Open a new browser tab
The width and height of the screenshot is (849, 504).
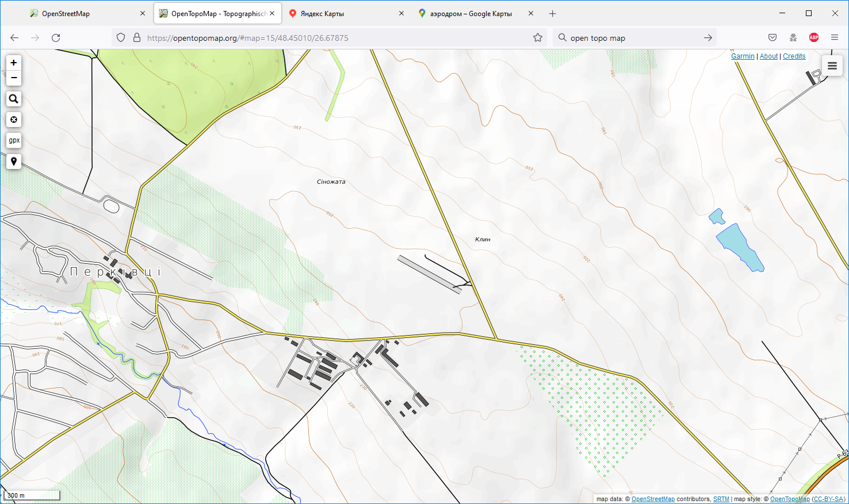(552, 14)
